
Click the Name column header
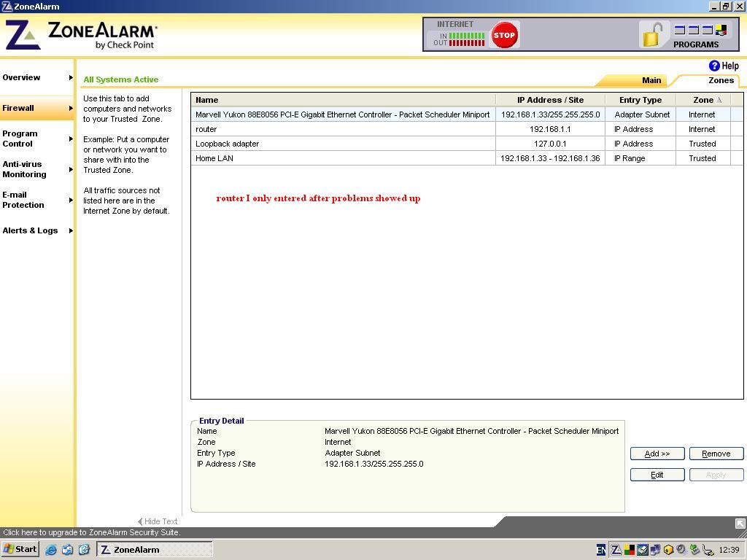(344, 100)
